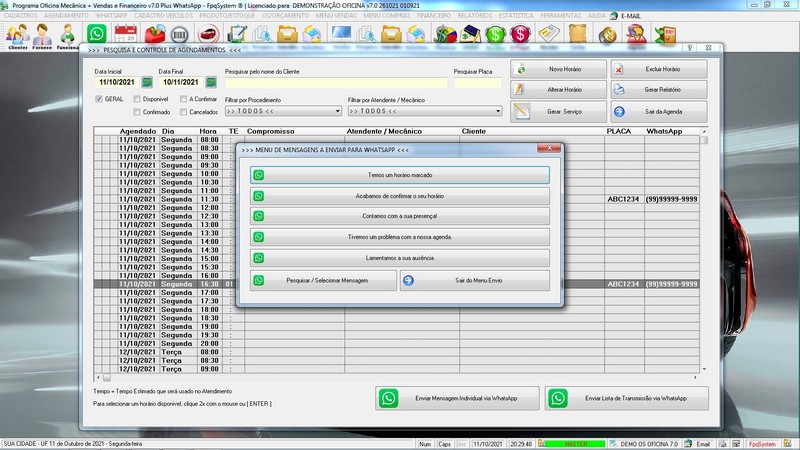Expand Filtrar por Atendente / Mecânico dropdown

point(498,111)
